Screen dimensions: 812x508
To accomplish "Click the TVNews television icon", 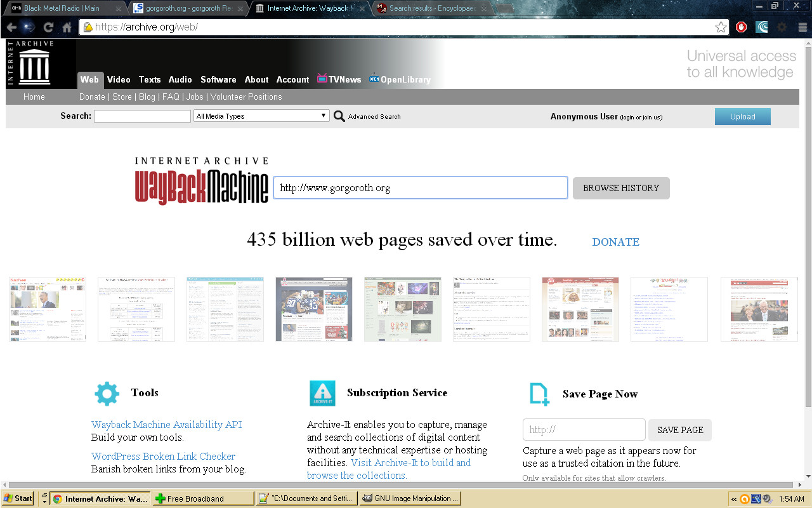I will coord(322,79).
